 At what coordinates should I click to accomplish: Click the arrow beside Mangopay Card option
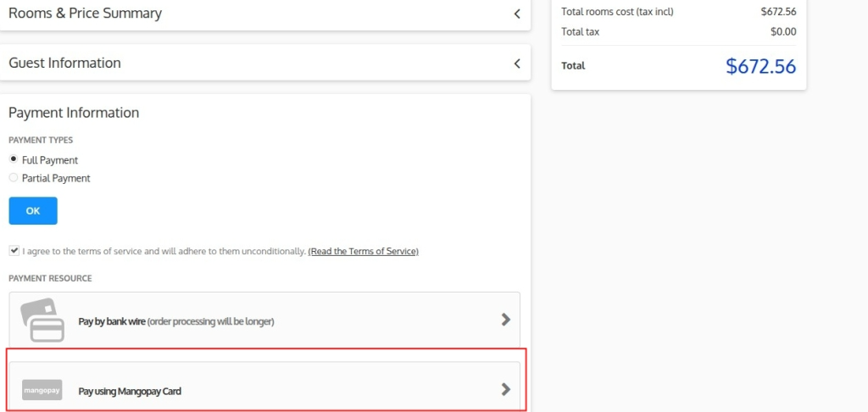point(505,390)
